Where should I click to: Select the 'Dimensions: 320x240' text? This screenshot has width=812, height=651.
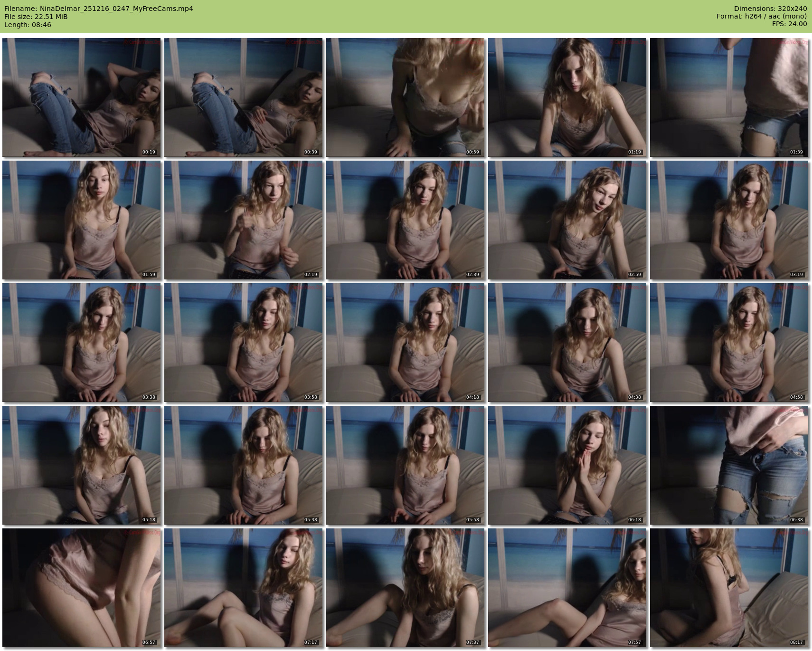[x=770, y=9]
